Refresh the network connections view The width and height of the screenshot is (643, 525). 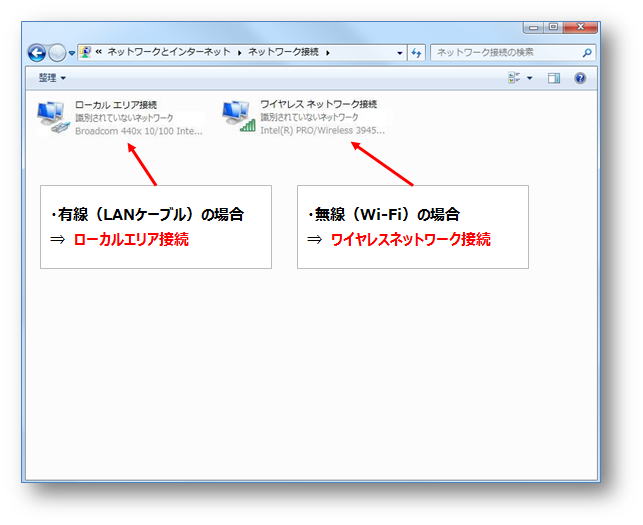(x=417, y=53)
